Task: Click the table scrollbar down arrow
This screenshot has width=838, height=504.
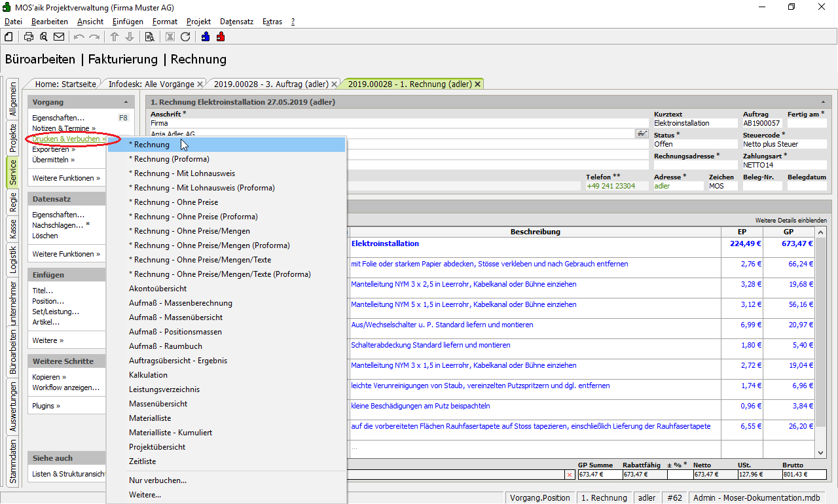Action: [x=822, y=452]
